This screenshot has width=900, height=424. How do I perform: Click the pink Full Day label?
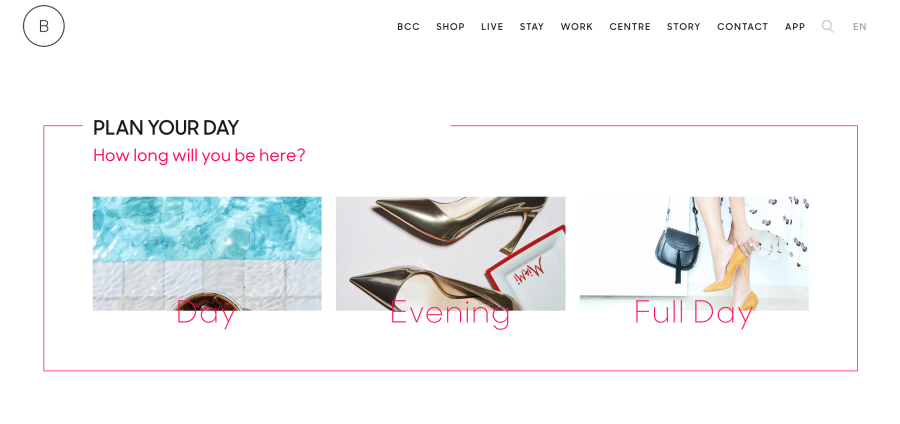693,314
